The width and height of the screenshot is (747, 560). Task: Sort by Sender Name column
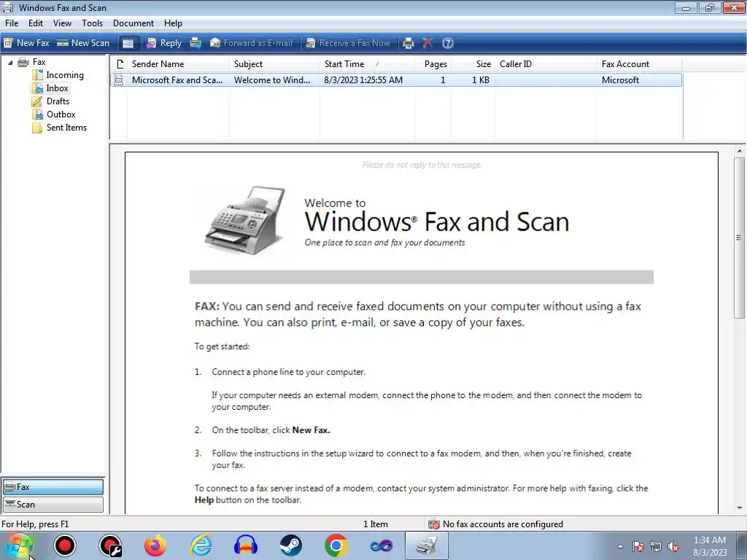click(x=178, y=64)
